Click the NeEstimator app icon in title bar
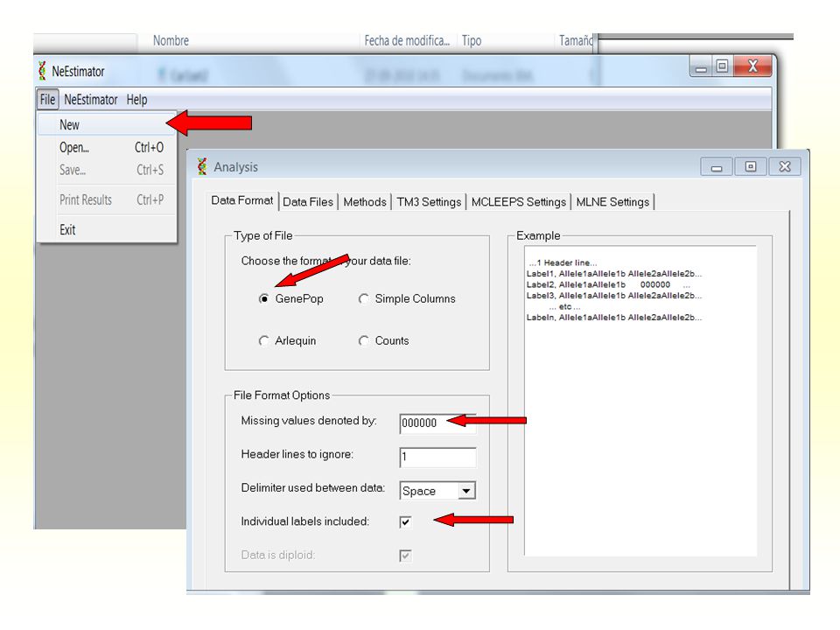 coord(42,71)
